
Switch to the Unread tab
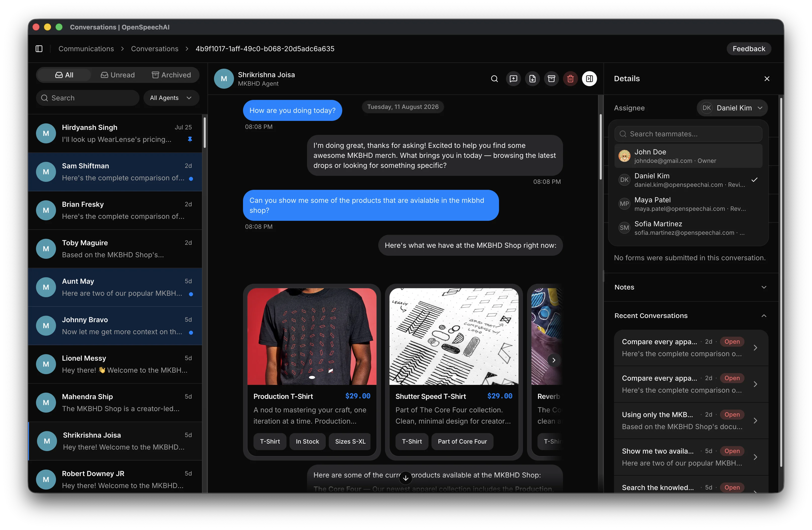click(118, 75)
